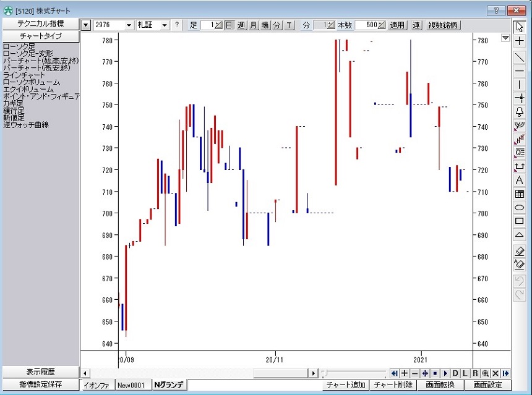Select ラインチャート chart type
The height and width of the screenshot is (395, 532).
(24, 75)
